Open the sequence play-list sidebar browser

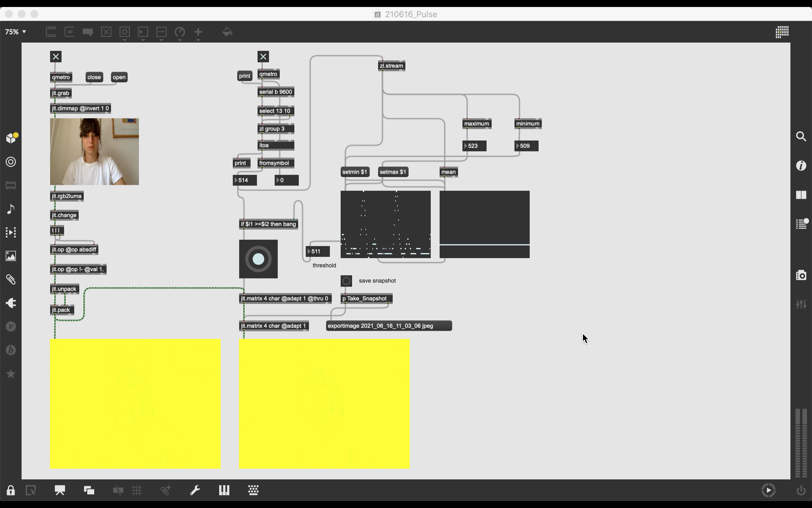point(11,232)
